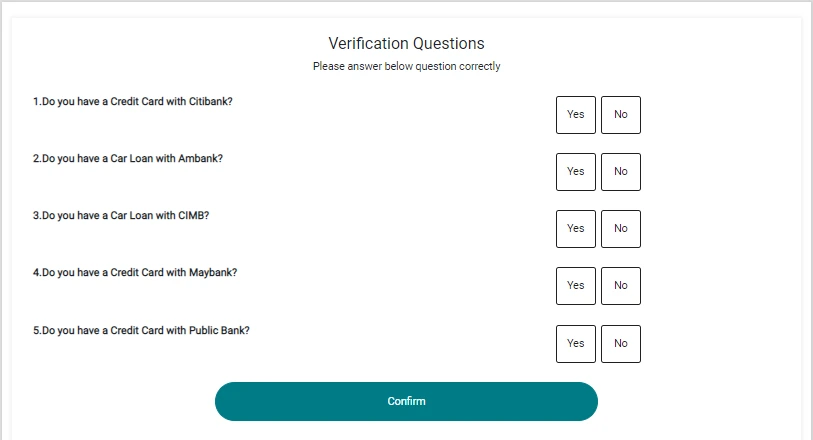The width and height of the screenshot is (813, 440).
Task: Click the Verification Questions heading
Action: [406, 44]
